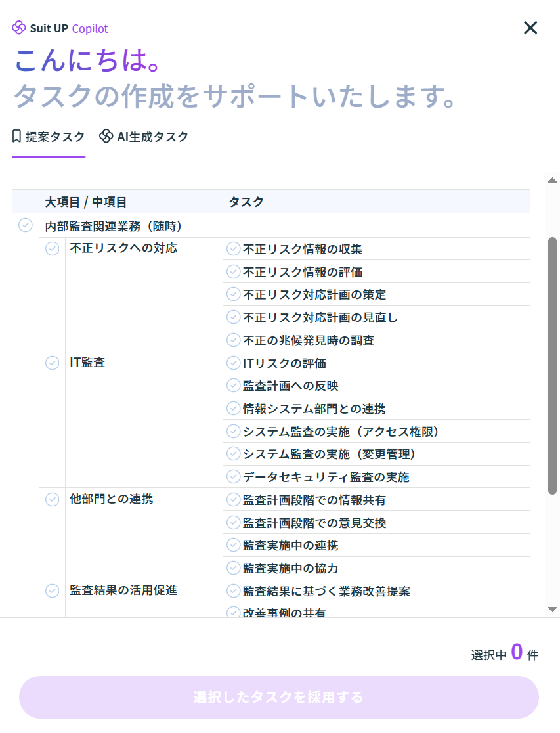
Task: Select the ITリスクの評価 task check
Action: pos(233,363)
